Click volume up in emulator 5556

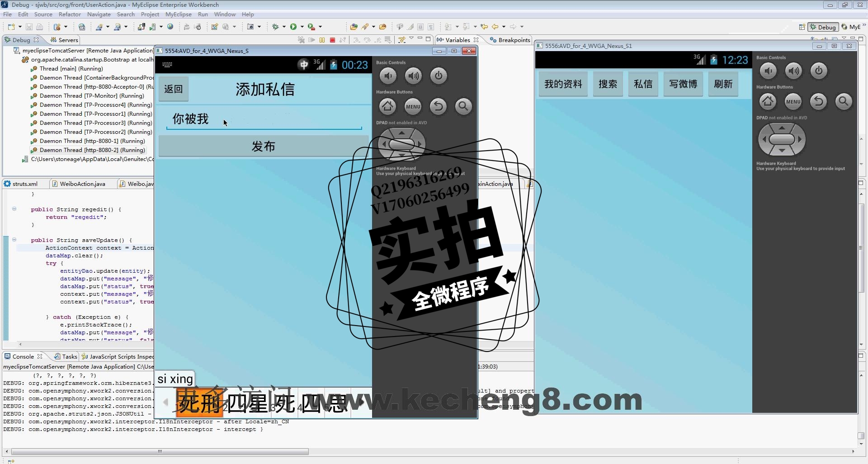pos(793,71)
